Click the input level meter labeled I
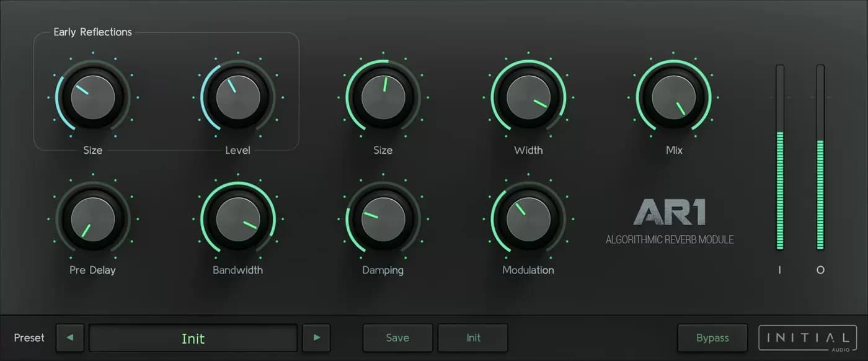The width and height of the screenshot is (868, 361). (x=780, y=158)
